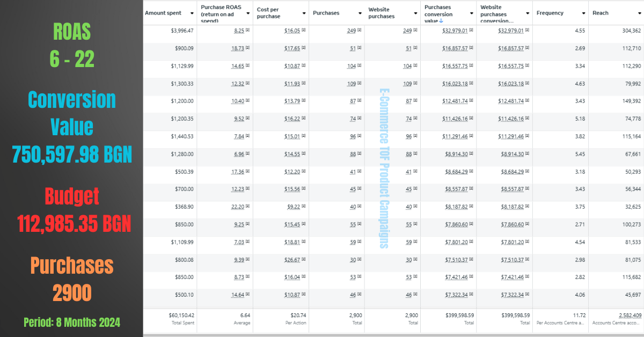Select the $1,440.53 amount spent cell
This screenshot has width=644, height=337.
pos(182,136)
